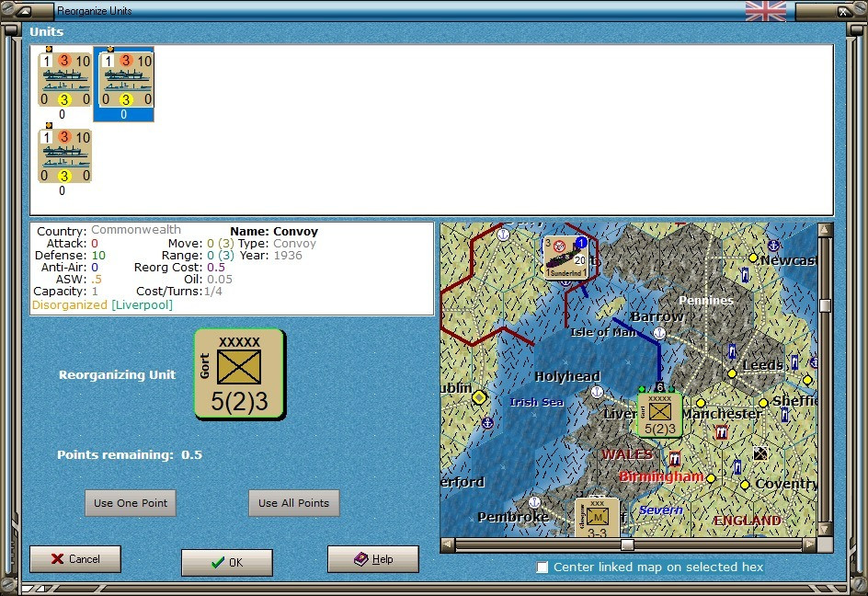The width and height of the screenshot is (868, 596).
Task: Click the Birmingham yellow city dot
Action: [711, 478]
